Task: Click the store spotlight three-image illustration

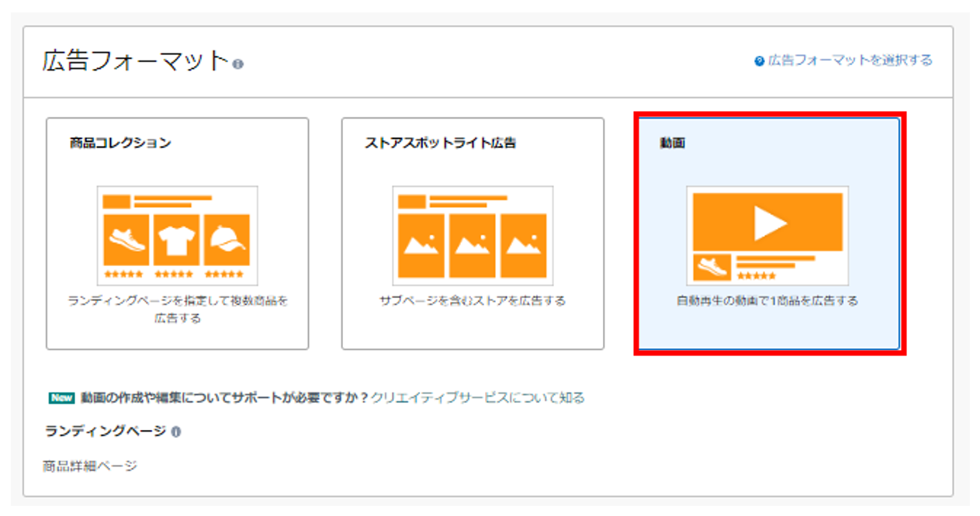Action: coord(473,236)
